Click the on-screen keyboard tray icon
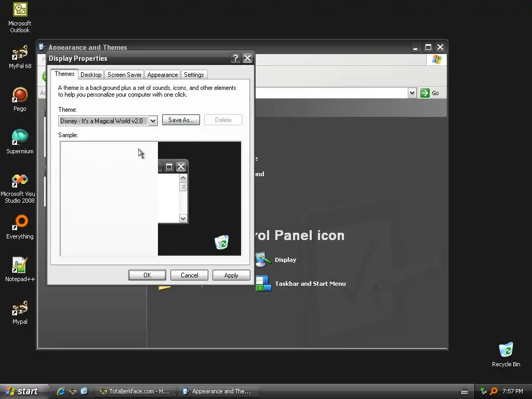 point(464,392)
